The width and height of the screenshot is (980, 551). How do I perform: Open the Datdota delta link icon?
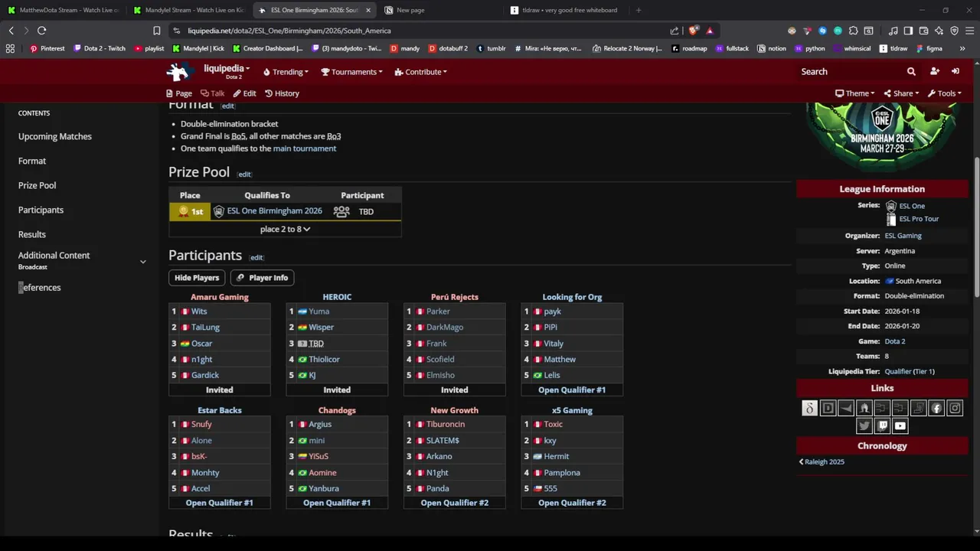pyautogui.click(x=809, y=408)
